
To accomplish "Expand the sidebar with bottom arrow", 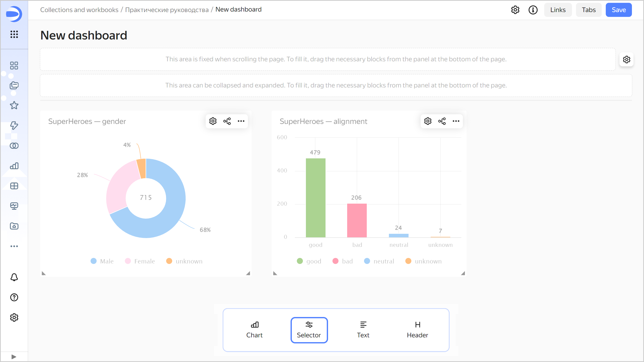I will point(14,357).
